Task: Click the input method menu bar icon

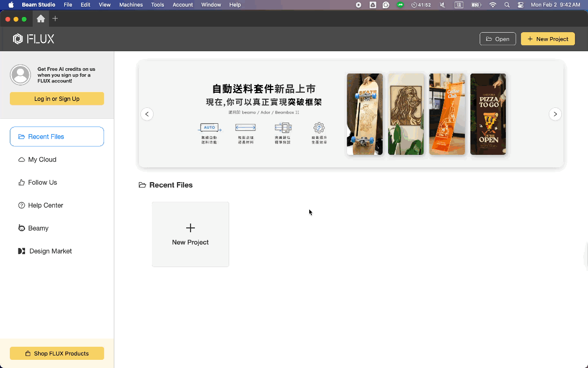Action: (x=459, y=5)
